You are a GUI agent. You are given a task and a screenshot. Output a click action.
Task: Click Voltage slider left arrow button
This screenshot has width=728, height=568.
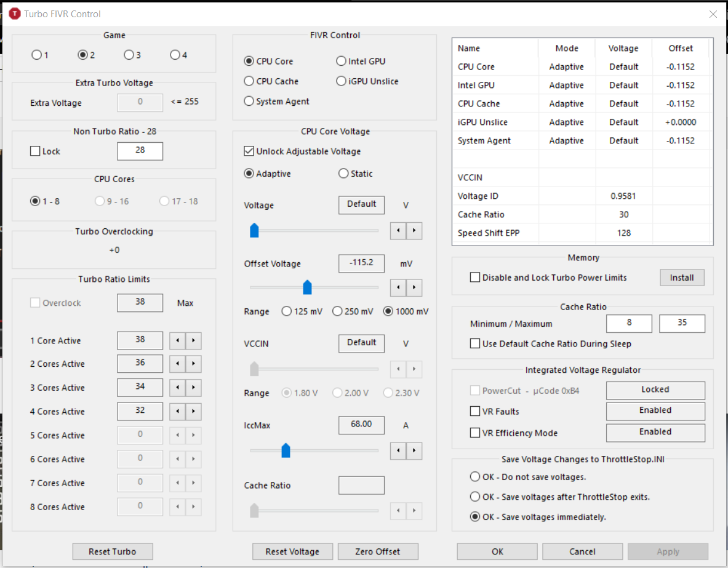398,230
